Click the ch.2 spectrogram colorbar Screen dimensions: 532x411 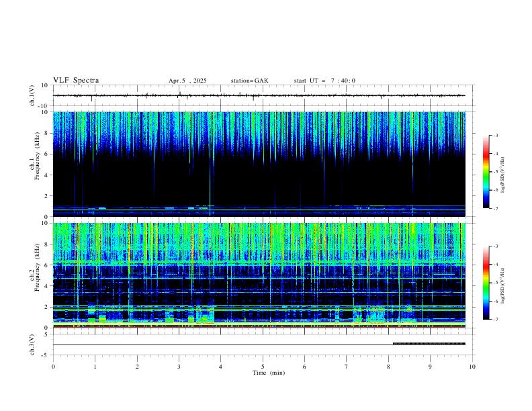tap(486, 283)
